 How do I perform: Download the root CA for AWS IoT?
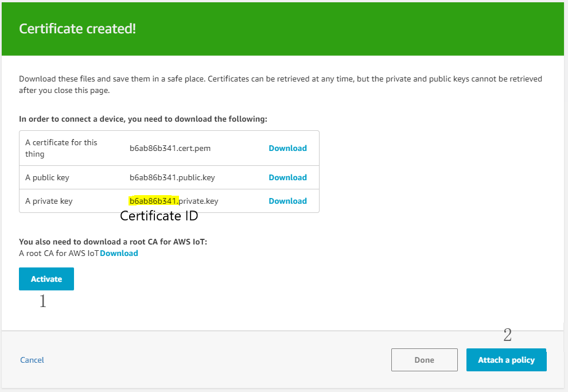(119, 253)
